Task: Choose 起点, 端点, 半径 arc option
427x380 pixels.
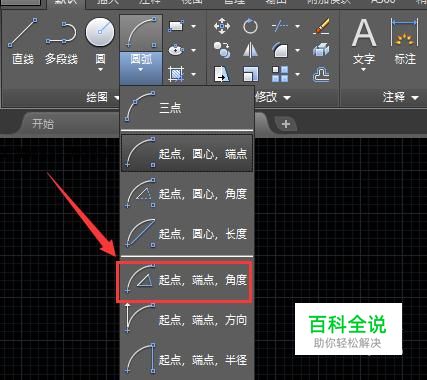Action: click(x=187, y=359)
